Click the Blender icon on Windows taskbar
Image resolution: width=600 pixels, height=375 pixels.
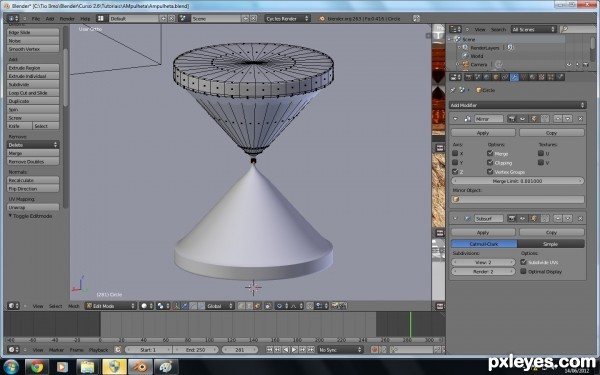tap(140, 367)
